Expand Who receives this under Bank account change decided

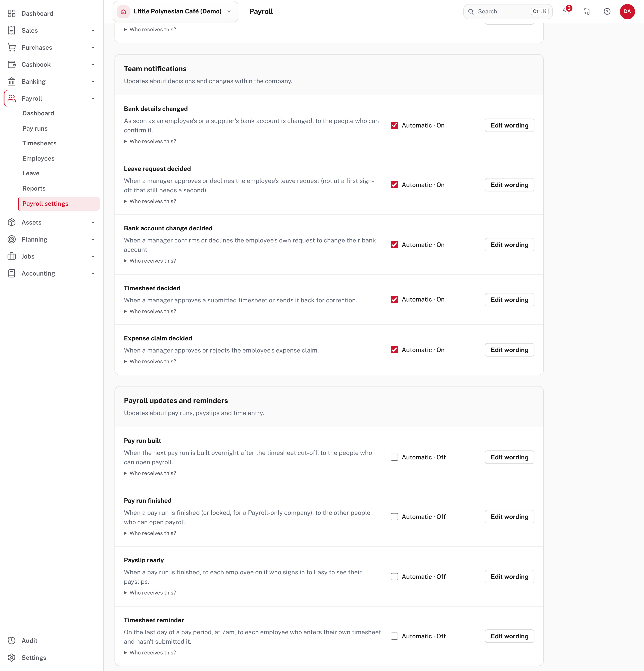150,261
